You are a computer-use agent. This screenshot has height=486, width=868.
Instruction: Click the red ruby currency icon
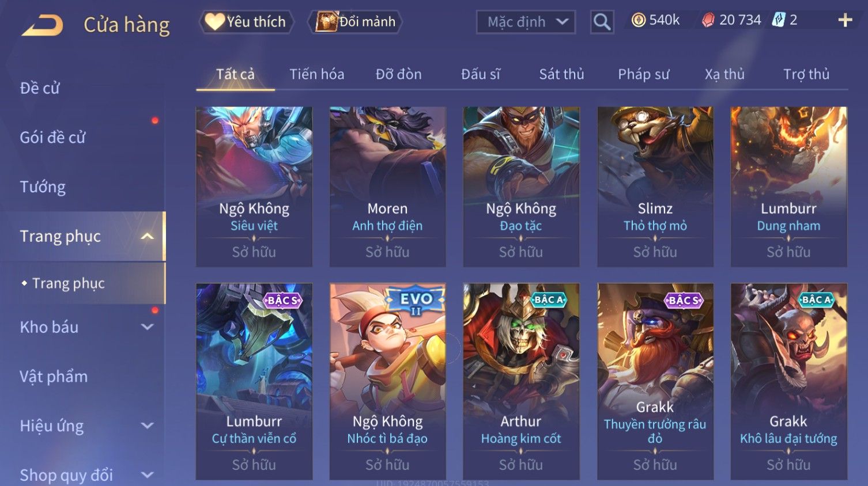tap(708, 21)
